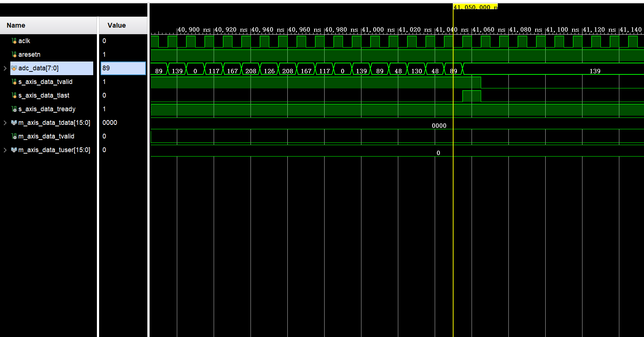The image size is (644, 337).
Task: Click the m_axis_data_tuser bus icon
Action: coord(14,150)
